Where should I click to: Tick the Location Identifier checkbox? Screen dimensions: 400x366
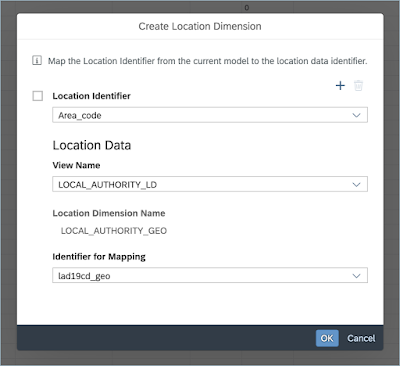pos(38,96)
